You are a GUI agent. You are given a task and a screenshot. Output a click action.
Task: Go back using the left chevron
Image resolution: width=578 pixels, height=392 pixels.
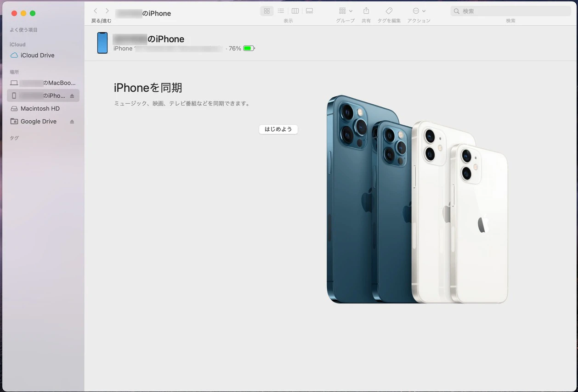pos(96,11)
